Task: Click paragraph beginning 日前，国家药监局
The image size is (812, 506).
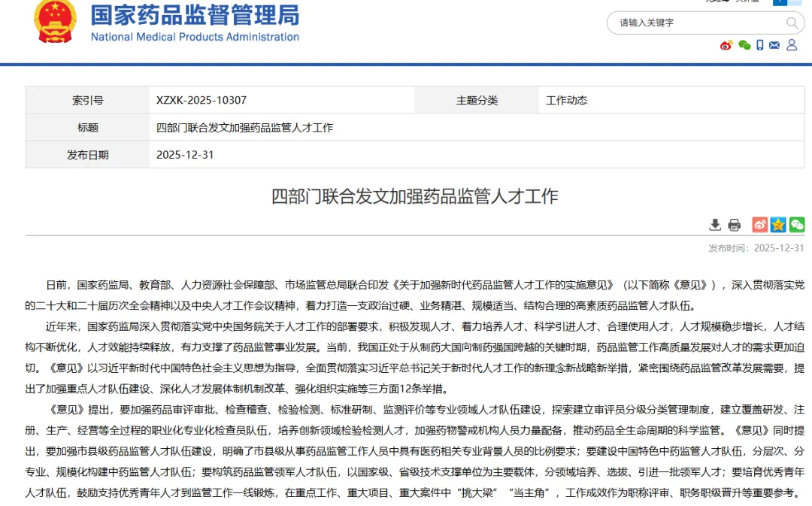Action: [x=415, y=295]
